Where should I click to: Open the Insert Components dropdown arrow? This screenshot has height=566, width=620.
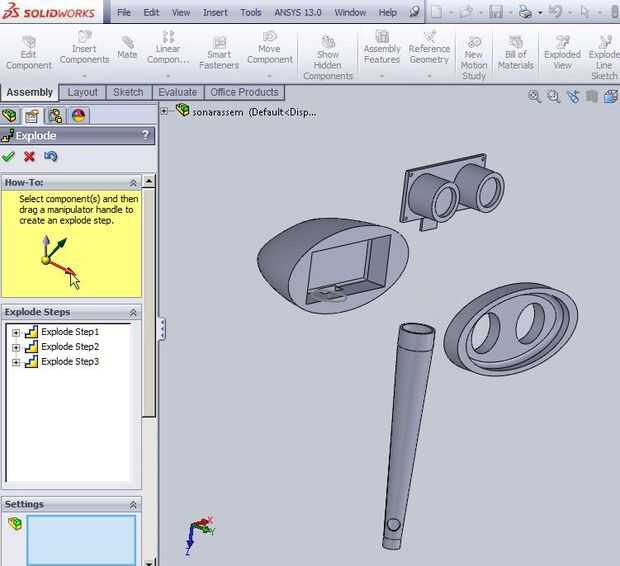tap(84, 76)
